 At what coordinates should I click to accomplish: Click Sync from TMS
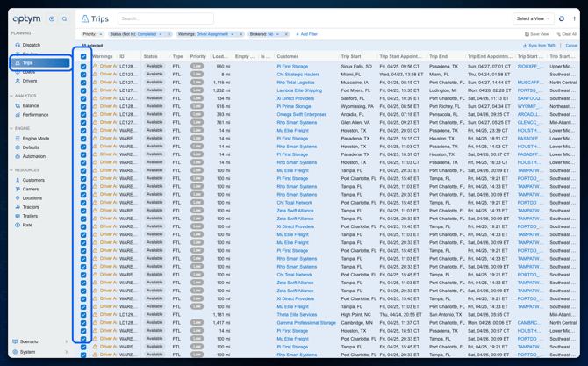tap(539, 46)
